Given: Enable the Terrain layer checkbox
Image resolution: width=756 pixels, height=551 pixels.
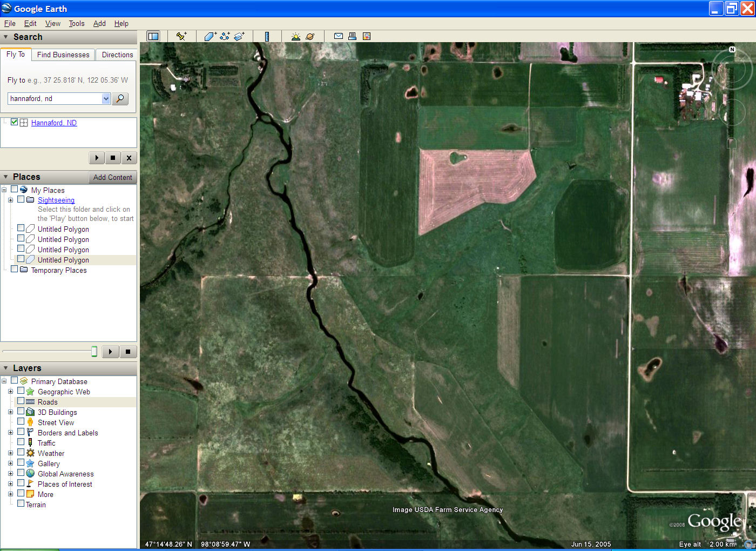Looking at the screenshot, I should [x=21, y=503].
